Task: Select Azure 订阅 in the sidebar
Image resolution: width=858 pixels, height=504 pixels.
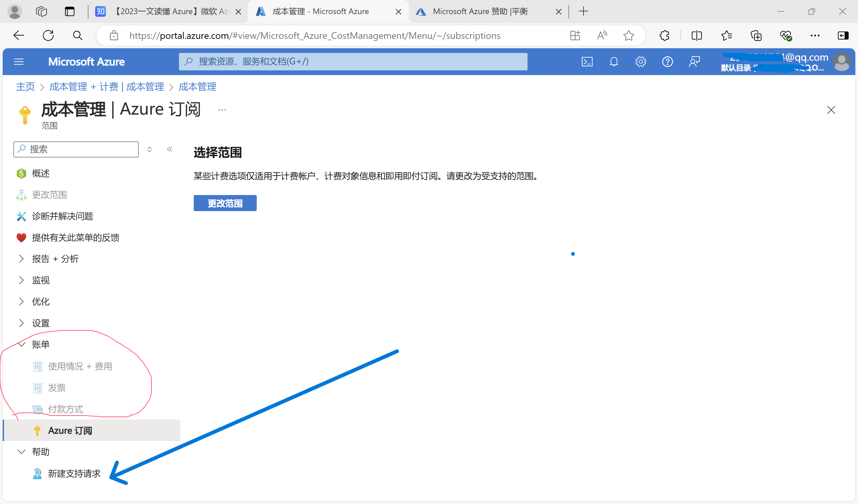Action: [91, 430]
